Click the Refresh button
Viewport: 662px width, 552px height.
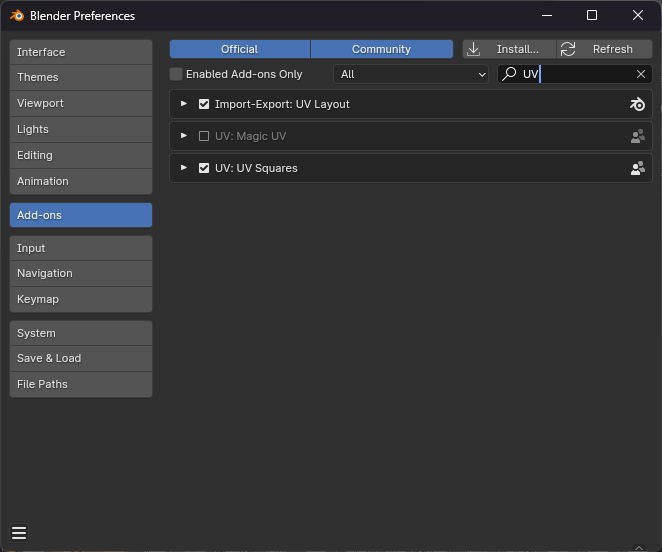click(605, 49)
